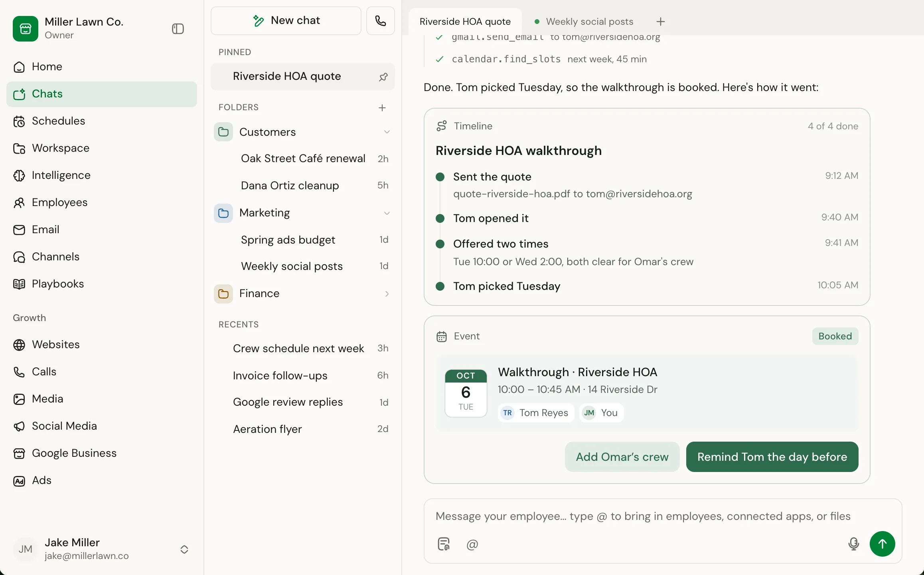924x575 pixels.
Task: Open Google Business section
Action: tap(102, 453)
